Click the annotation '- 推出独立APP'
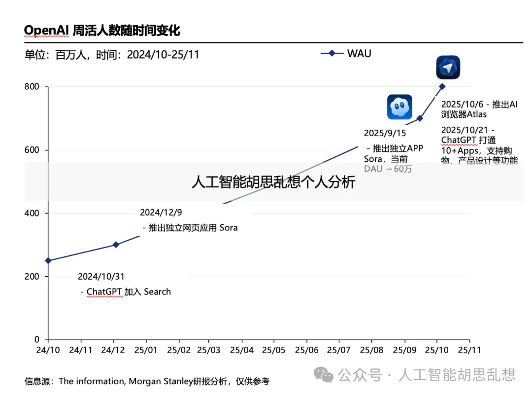This screenshot has width=532, height=396. pos(395,148)
